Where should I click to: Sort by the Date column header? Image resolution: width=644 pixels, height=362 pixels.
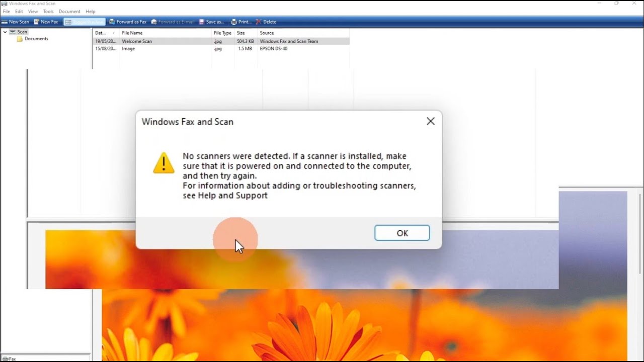[106, 33]
